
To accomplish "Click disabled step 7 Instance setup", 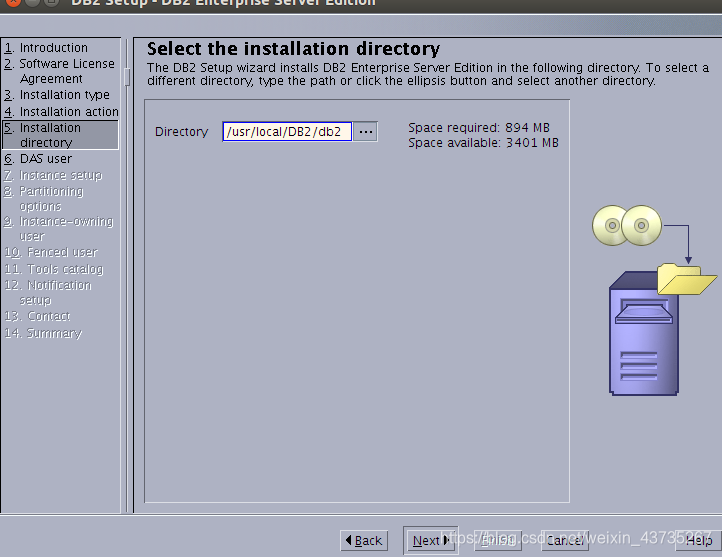I will [53, 175].
